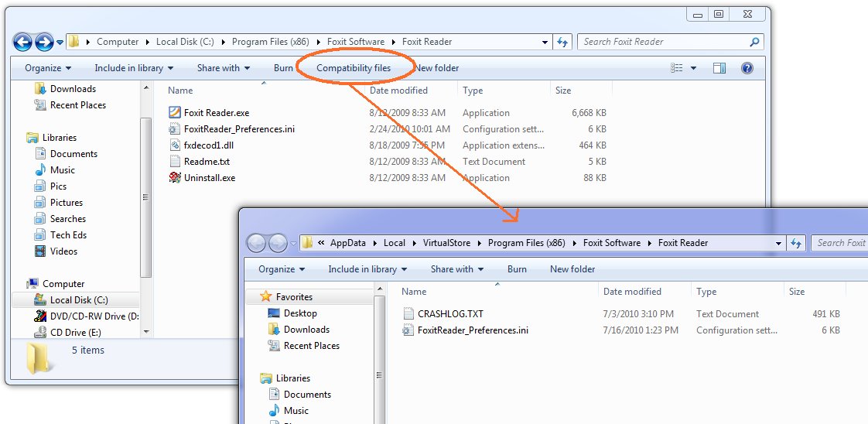868x424 pixels.
Task: Click the Change your view icon
Action: pyautogui.click(x=676, y=68)
